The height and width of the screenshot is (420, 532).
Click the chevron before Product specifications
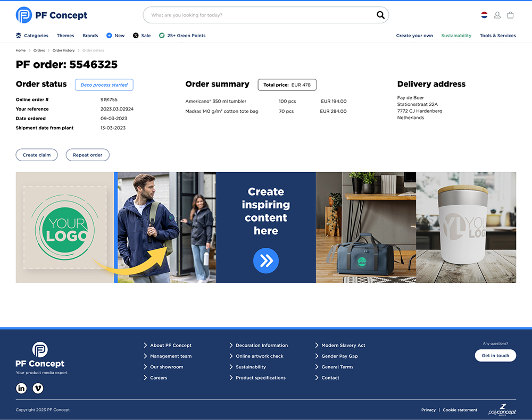tap(231, 377)
